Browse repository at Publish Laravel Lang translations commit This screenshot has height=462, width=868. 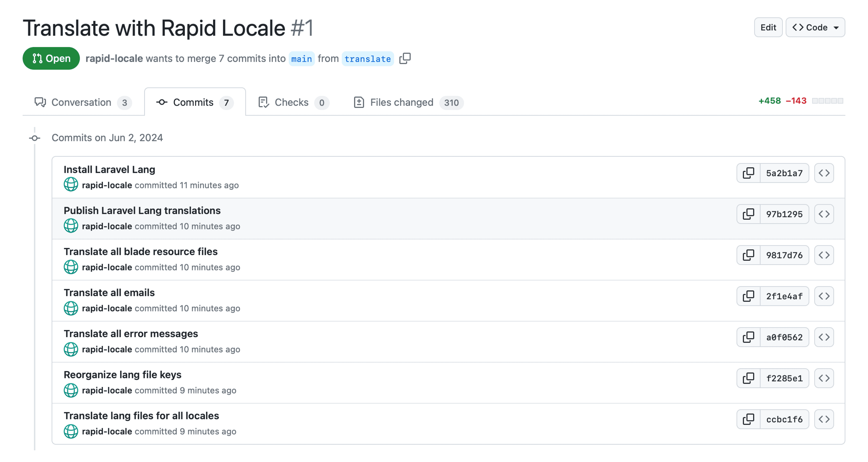824,214
